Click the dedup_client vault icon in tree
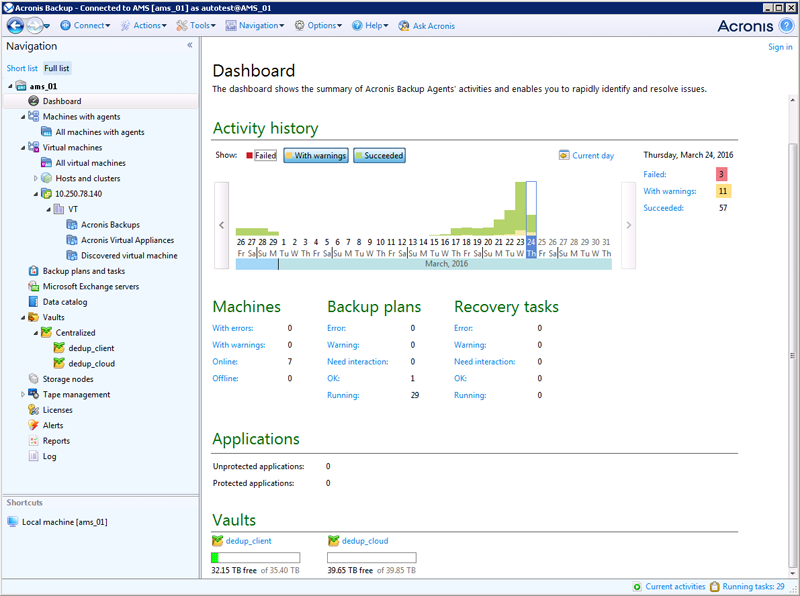The image size is (800, 596). tap(59, 348)
